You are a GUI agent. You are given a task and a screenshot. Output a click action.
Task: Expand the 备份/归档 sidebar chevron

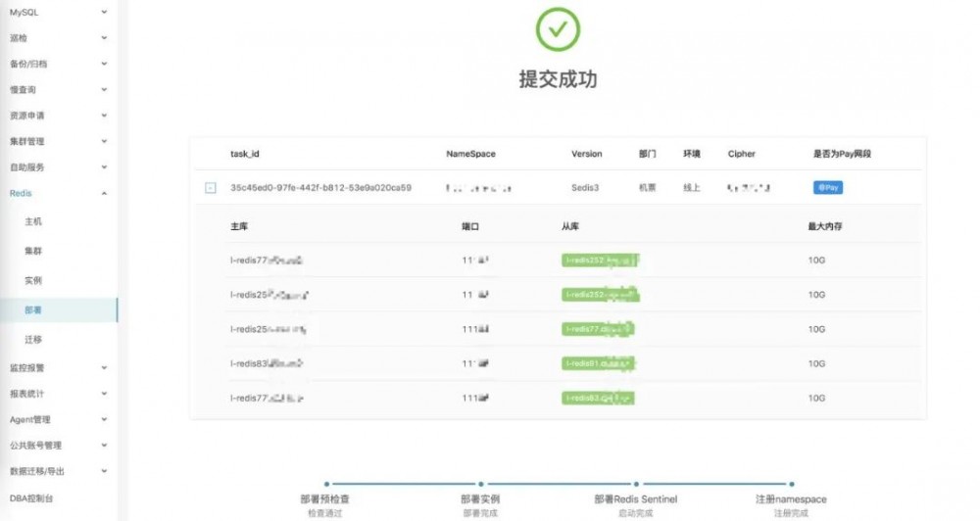click(105, 64)
